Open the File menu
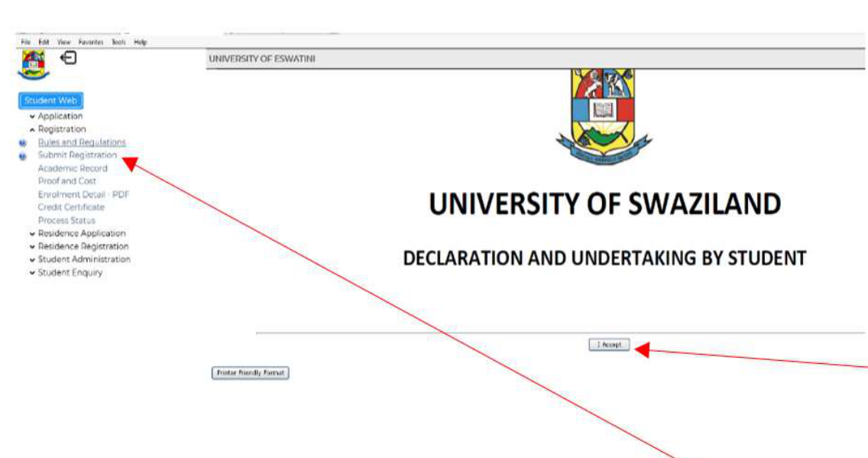The height and width of the screenshot is (458, 868). pyautogui.click(x=25, y=42)
